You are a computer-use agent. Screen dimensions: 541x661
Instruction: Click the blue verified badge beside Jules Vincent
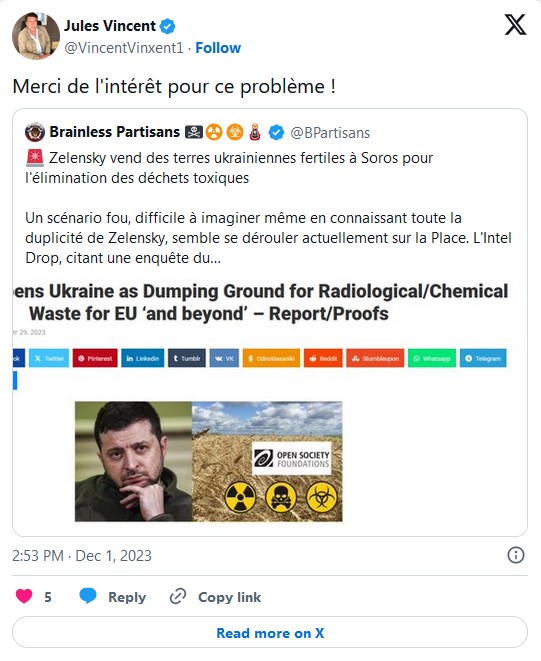pyautogui.click(x=168, y=26)
